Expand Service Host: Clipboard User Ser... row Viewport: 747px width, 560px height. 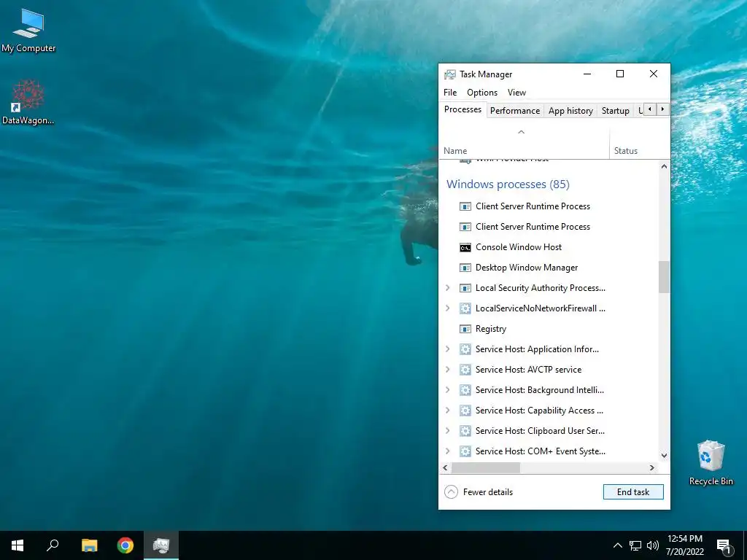tap(447, 431)
